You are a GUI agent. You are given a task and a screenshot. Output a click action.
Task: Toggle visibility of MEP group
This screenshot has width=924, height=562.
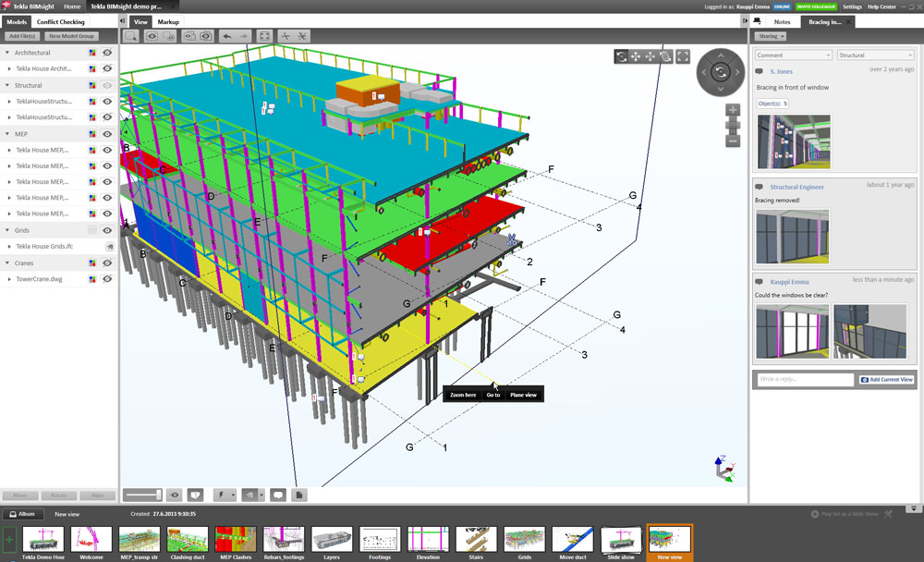tap(107, 134)
